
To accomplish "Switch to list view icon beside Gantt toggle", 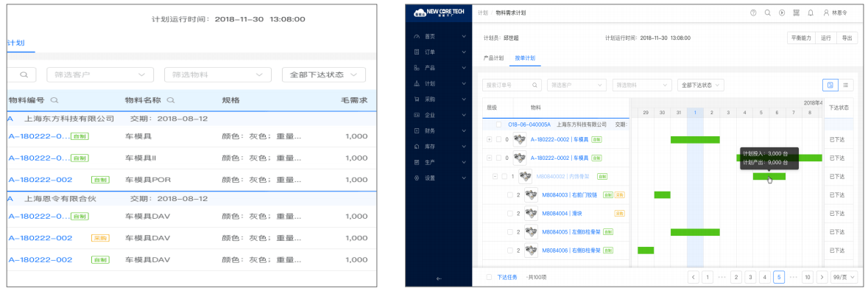I will point(845,85).
